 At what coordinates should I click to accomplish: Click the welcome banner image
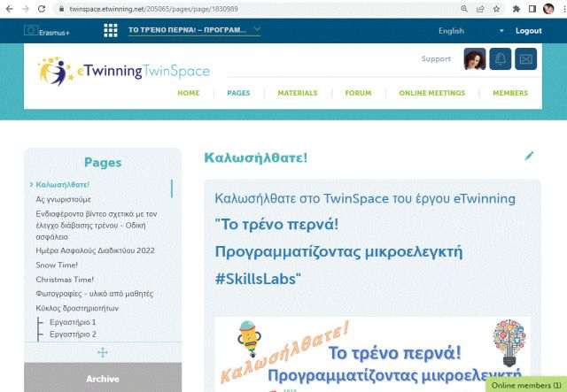point(372,354)
